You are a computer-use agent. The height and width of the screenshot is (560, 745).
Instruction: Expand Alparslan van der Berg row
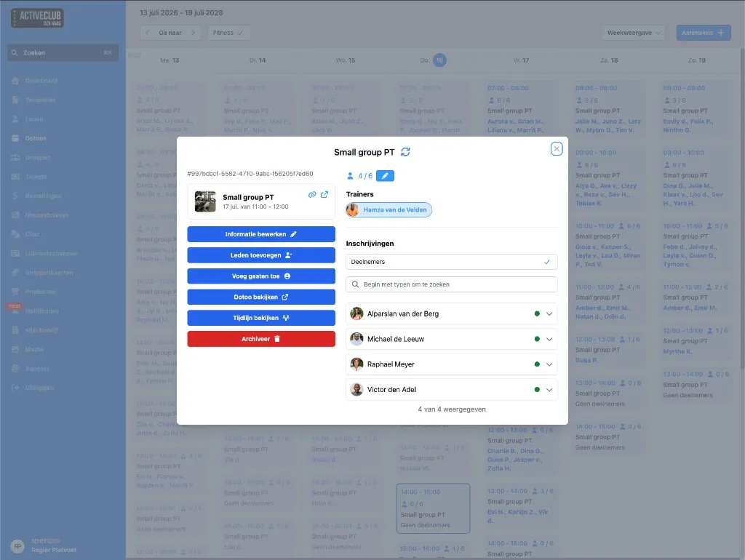pyautogui.click(x=549, y=314)
